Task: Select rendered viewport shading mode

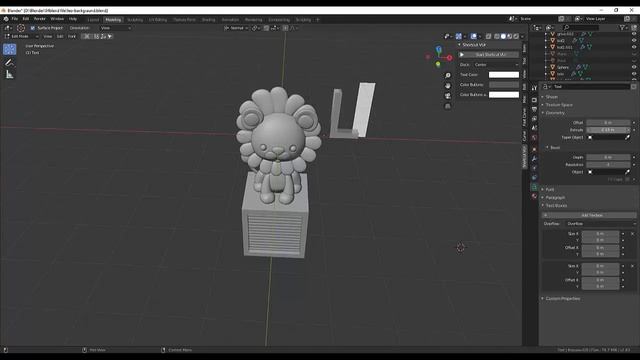Action: (516, 36)
